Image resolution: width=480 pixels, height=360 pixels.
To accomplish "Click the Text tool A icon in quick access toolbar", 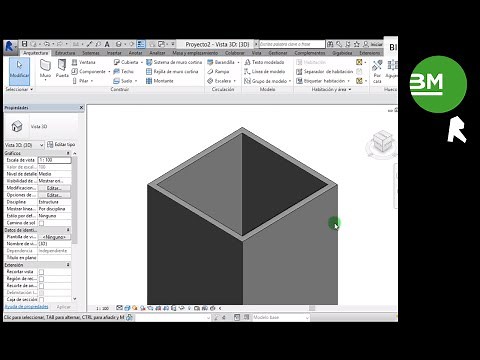I will click(x=107, y=44).
